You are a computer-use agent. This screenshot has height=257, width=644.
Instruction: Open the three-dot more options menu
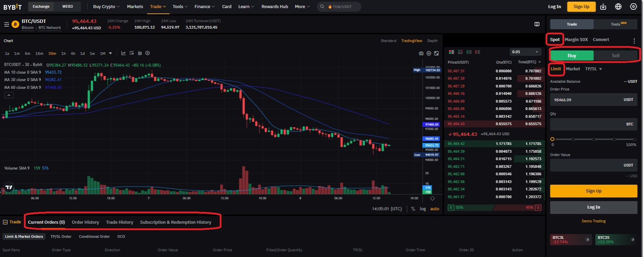coord(634,41)
